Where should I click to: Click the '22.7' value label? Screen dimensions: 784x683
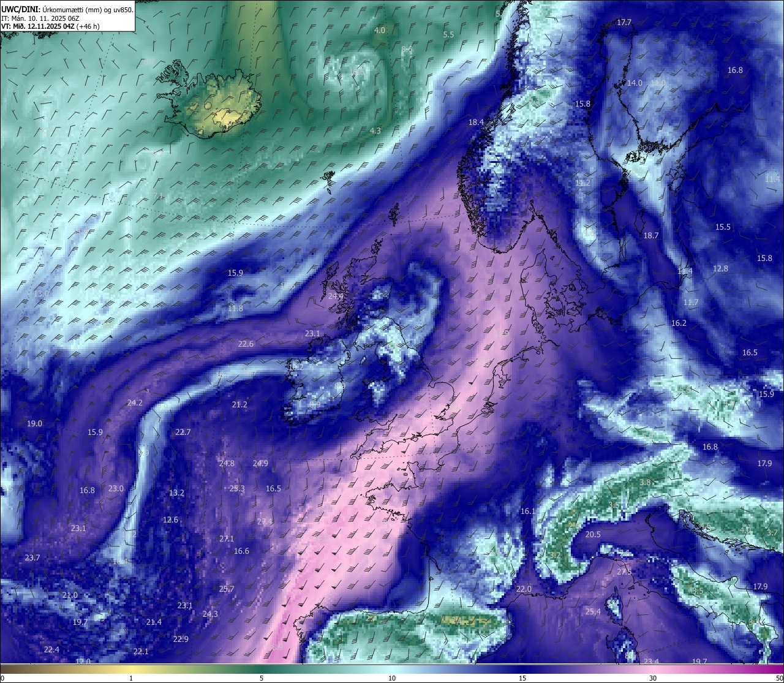click(183, 432)
